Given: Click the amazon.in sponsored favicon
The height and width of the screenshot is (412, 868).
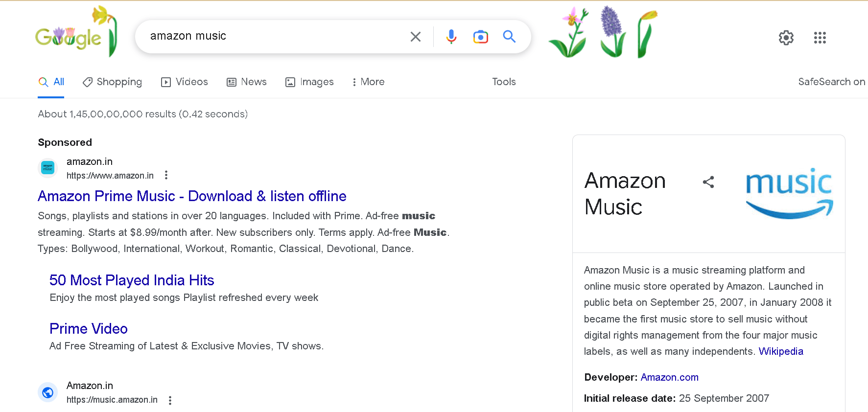Looking at the screenshot, I should (48, 168).
